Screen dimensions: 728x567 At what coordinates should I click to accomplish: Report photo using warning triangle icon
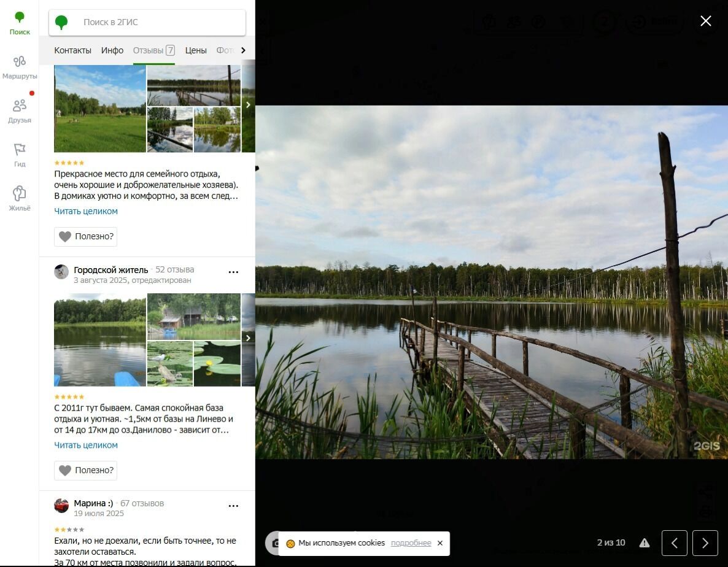tap(645, 543)
